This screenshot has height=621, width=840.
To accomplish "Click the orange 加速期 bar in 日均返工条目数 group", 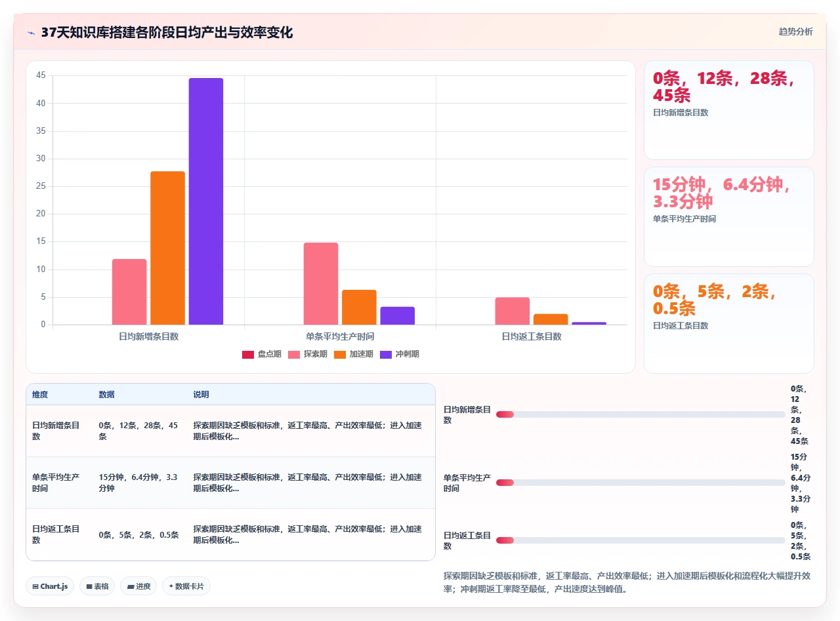I will pyautogui.click(x=551, y=319).
